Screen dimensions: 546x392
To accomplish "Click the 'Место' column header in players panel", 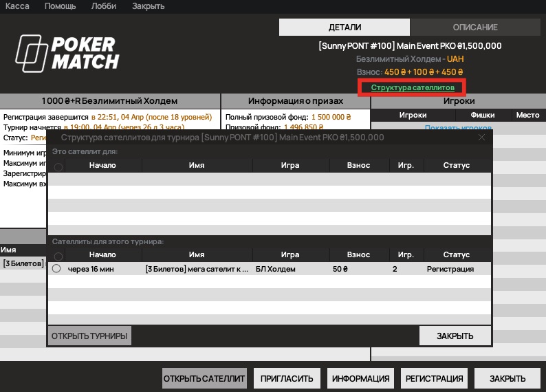I will [528, 115].
